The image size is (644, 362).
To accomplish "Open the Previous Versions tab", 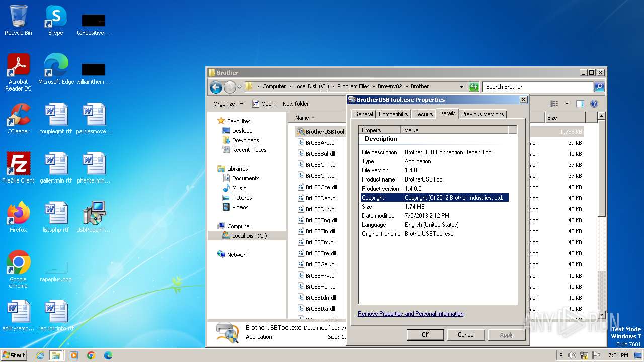I will (x=482, y=114).
